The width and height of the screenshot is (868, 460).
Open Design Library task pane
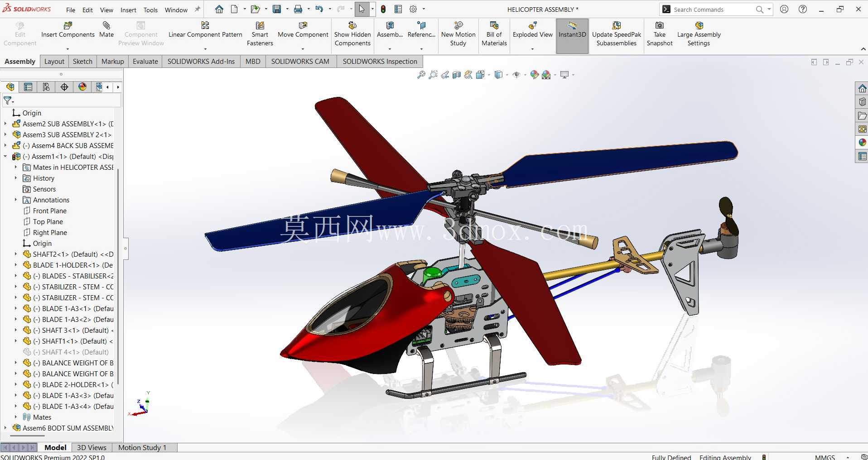(862, 102)
